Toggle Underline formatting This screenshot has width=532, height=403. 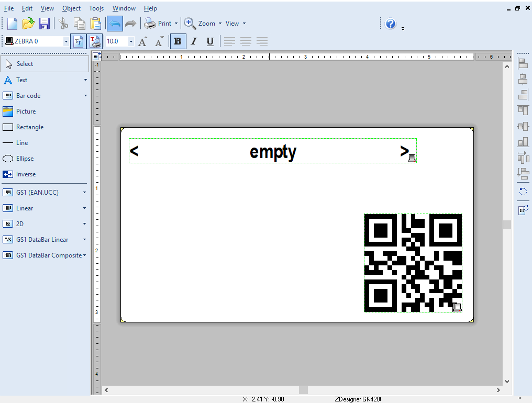coord(210,41)
